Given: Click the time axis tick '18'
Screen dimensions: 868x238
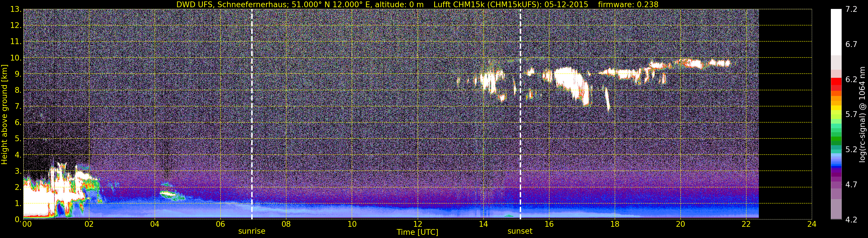Looking at the screenshot, I should pos(614,224).
